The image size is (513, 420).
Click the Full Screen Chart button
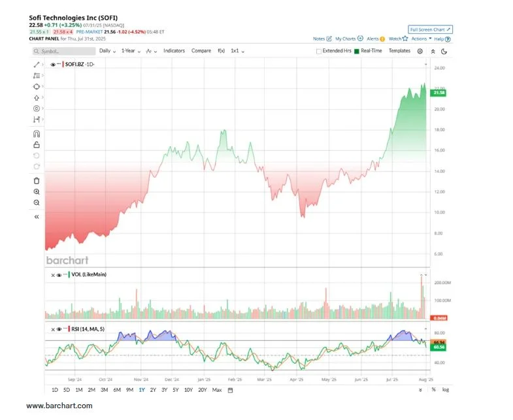(430, 29)
